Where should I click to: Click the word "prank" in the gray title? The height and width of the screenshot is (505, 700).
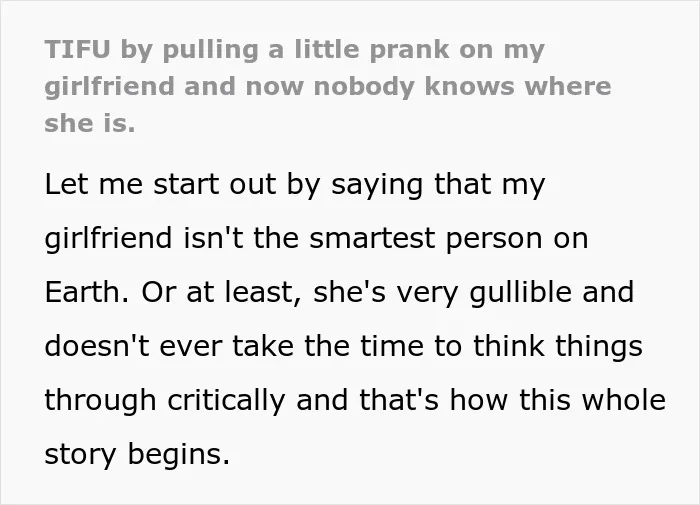pos(409,50)
